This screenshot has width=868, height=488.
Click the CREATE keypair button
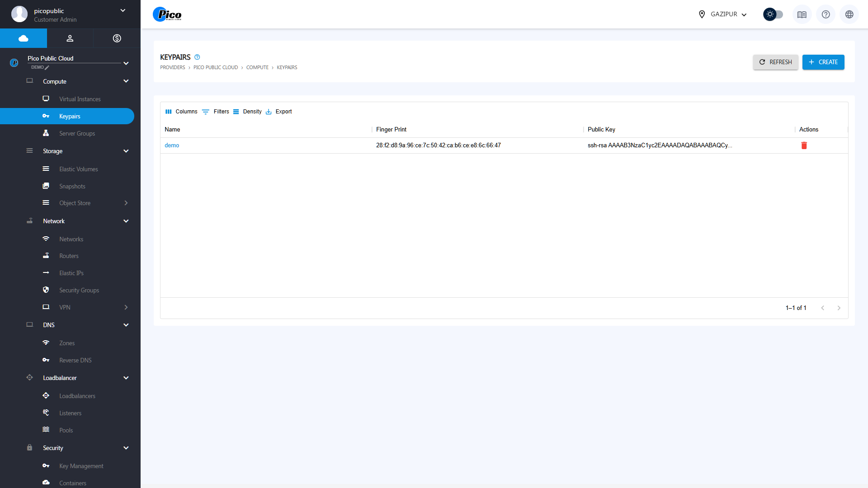(x=823, y=62)
